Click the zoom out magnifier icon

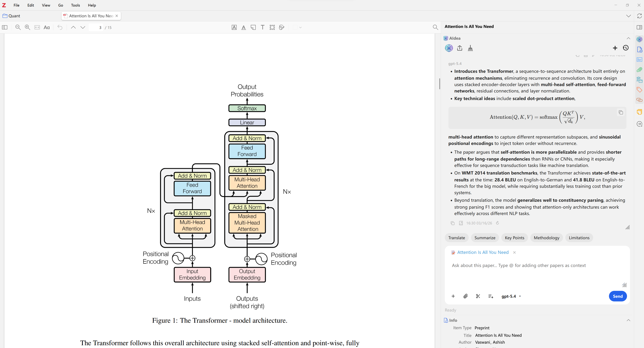tap(18, 27)
